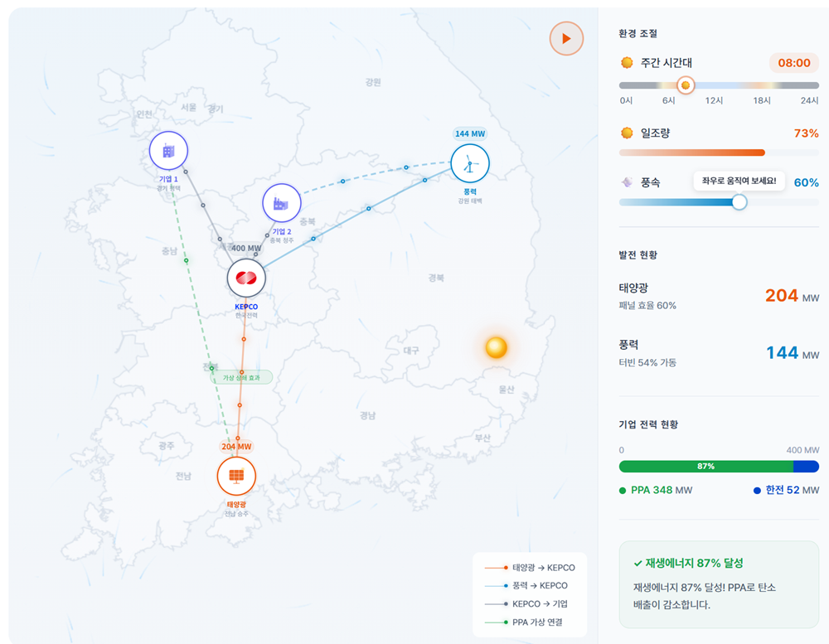
Task: Click the 광주 region label on map
Action: (166, 446)
